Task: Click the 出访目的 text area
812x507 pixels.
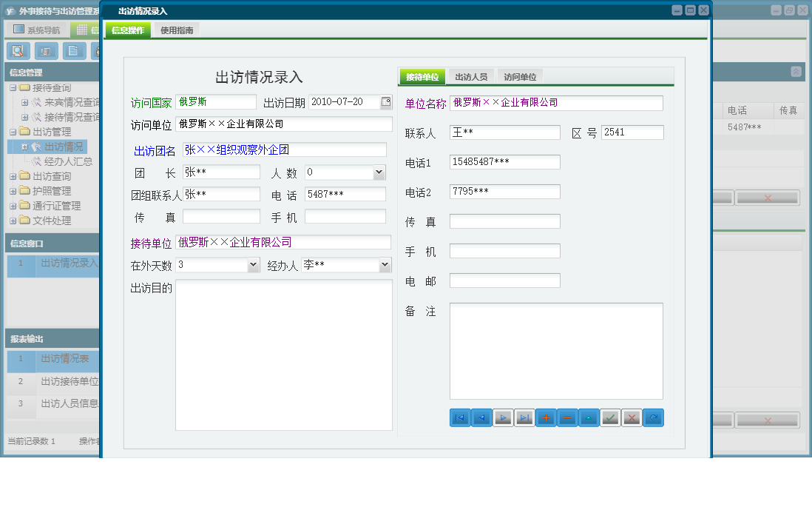Action: [283, 355]
